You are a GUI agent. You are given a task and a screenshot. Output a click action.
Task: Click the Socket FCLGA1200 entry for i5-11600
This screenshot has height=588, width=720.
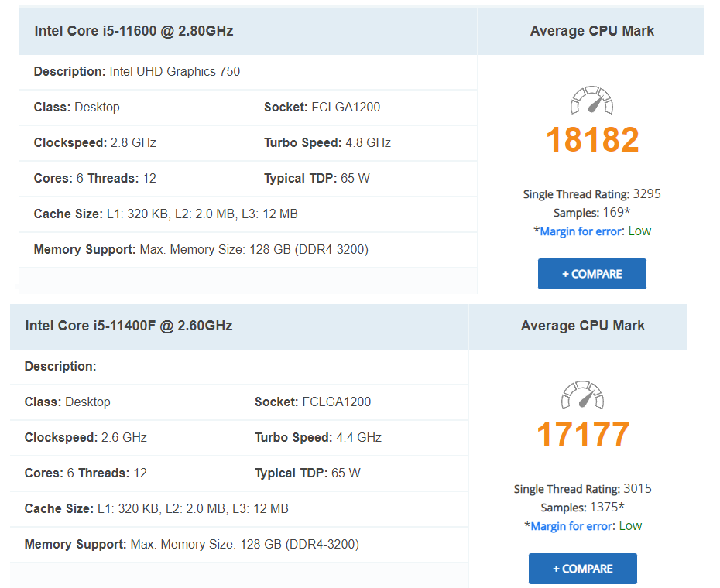click(322, 107)
